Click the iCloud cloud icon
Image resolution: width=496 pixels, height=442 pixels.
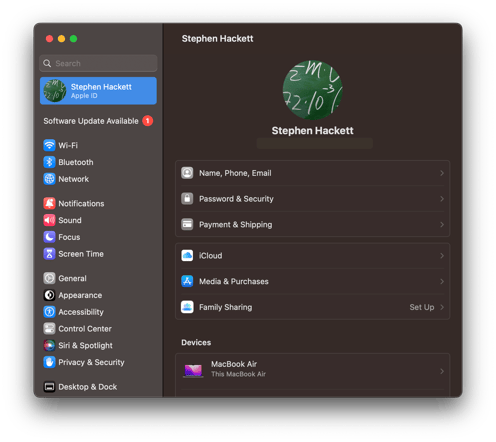(x=187, y=255)
